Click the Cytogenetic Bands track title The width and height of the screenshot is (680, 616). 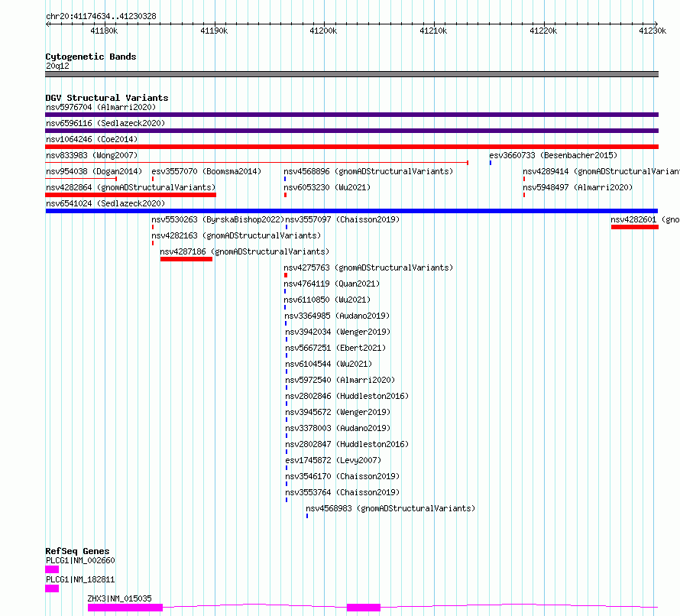(91, 57)
